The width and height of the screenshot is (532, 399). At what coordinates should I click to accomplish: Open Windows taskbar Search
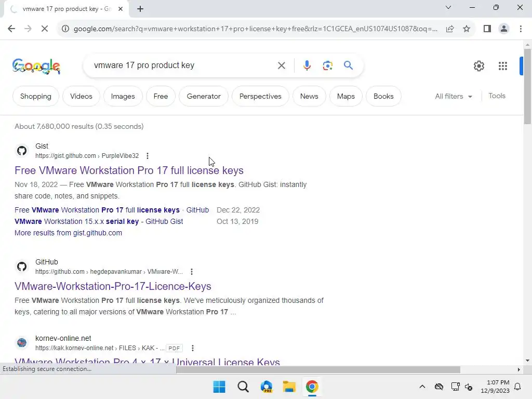pos(243,387)
